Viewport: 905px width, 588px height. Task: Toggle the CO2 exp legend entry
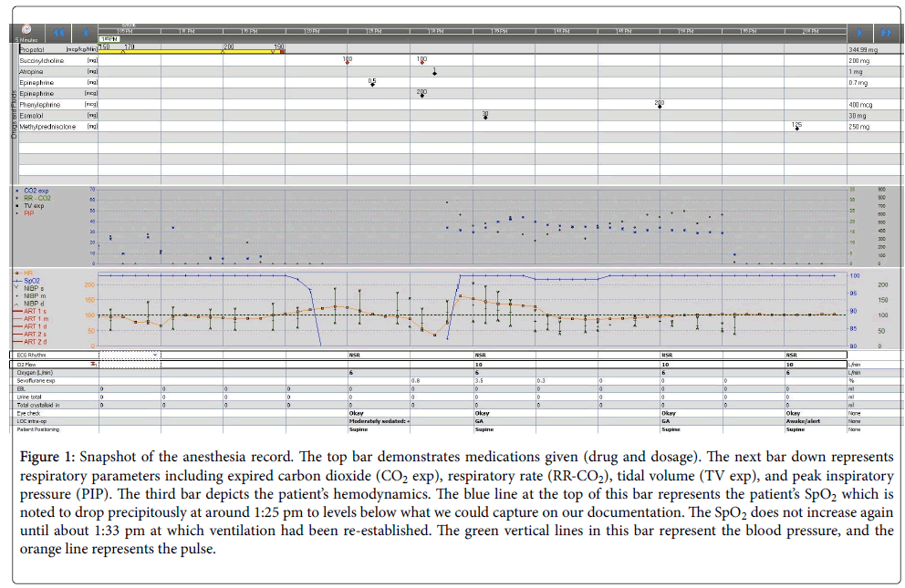coord(36,191)
